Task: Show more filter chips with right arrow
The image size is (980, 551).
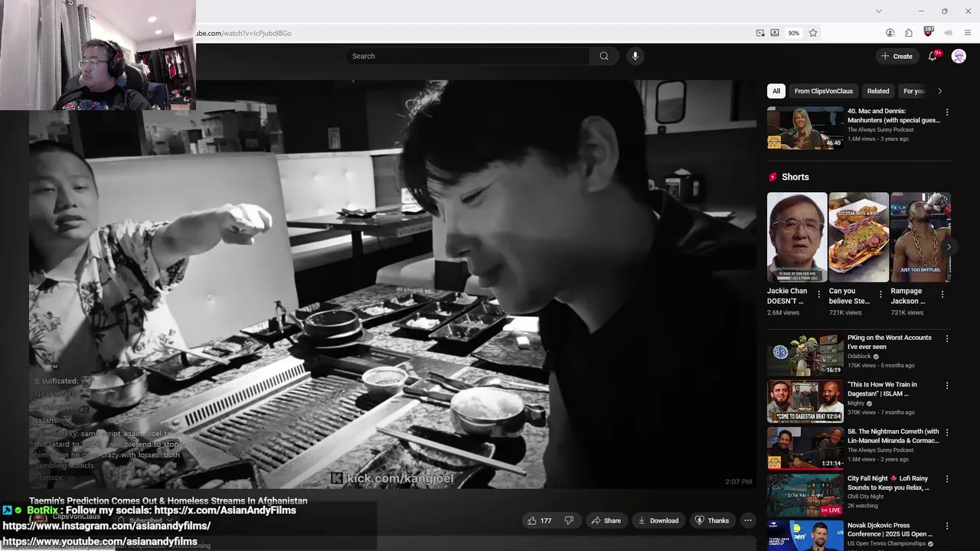Action: [939, 91]
